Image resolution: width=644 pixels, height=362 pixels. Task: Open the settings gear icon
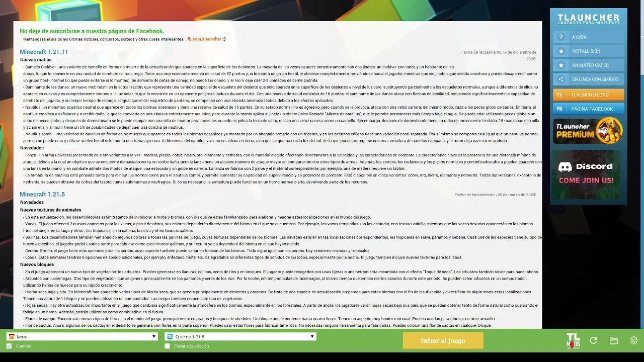coord(633,340)
